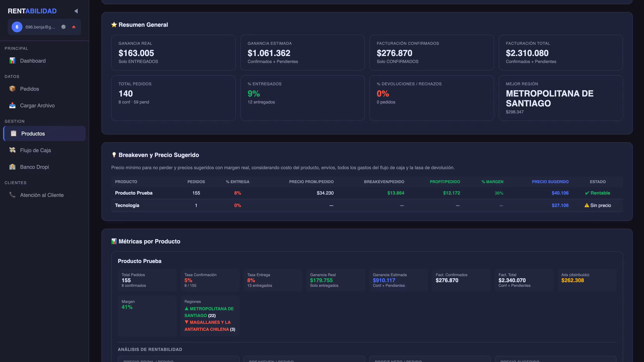Click the 'Tecnología' product row name
644x362 pixels.
[x=127, y=205]
